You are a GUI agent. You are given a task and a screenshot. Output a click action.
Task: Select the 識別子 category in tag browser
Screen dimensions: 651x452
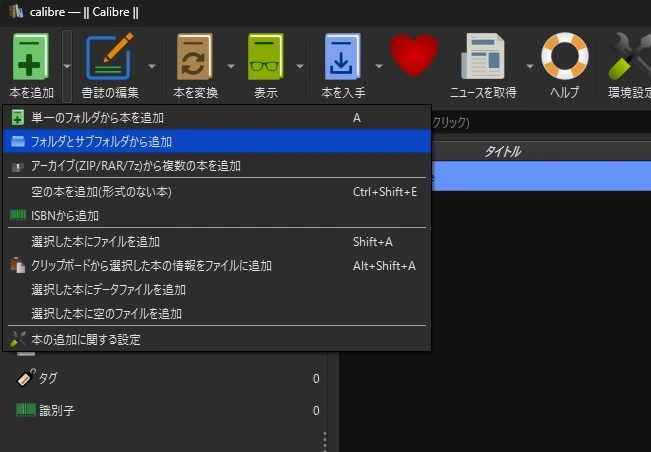[167, 410]
